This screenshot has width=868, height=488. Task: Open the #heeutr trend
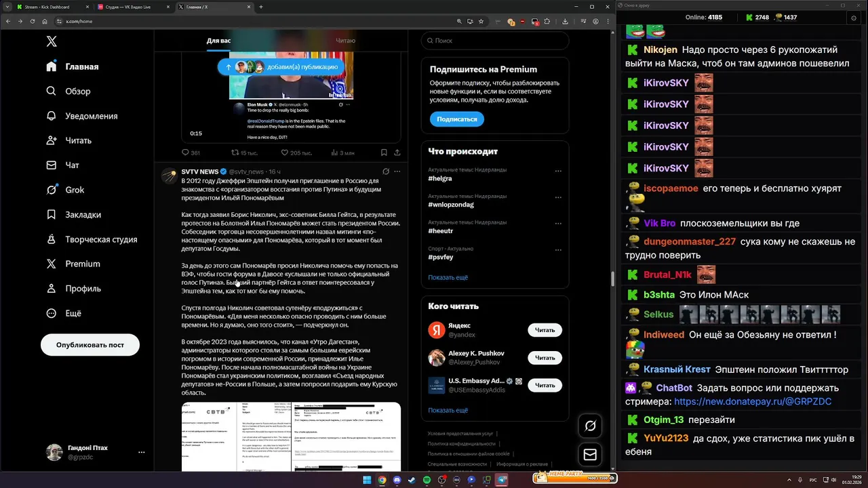pos(440,231)
